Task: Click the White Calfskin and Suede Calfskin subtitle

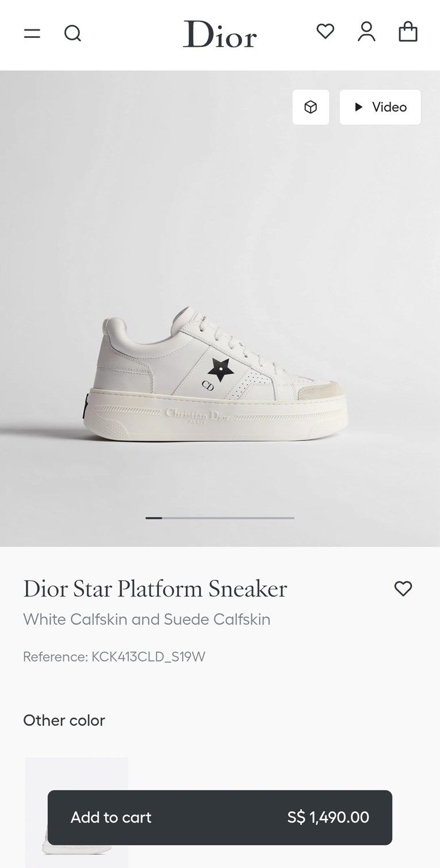Action: [x=147, y=620]
